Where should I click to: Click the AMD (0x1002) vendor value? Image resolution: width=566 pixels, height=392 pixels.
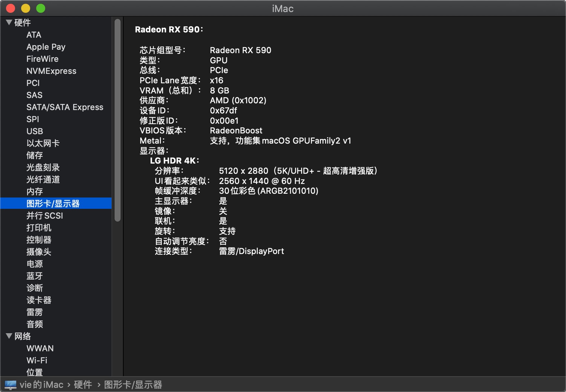point(238,100)
